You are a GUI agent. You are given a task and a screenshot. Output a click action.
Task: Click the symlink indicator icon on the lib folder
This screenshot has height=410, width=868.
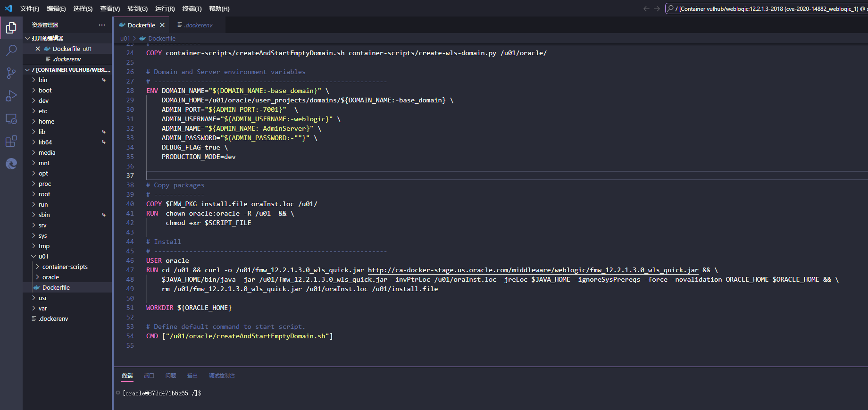[104, 132]
